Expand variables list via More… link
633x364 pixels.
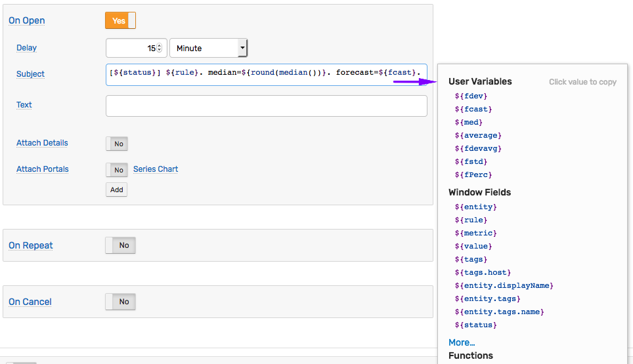(x=462, y=342)
